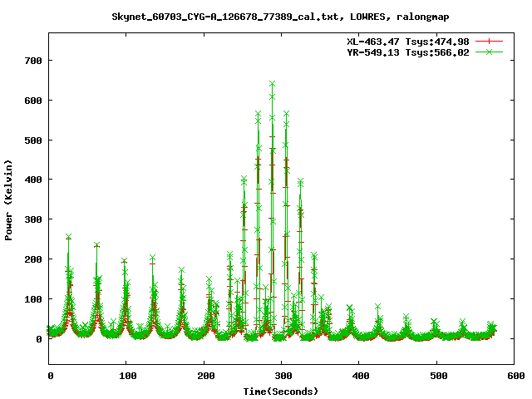Click the green YR legend line sample

click(489, 52)
